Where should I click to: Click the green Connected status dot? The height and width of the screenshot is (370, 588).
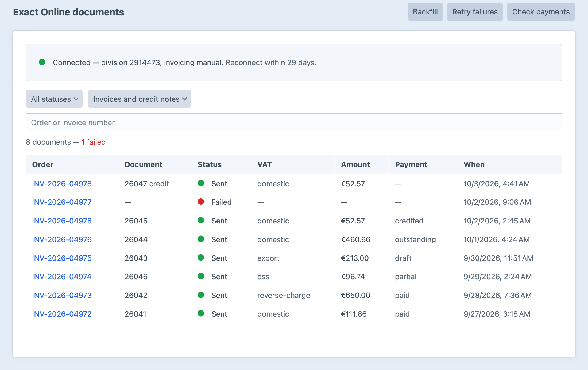(x=42, y=62)
